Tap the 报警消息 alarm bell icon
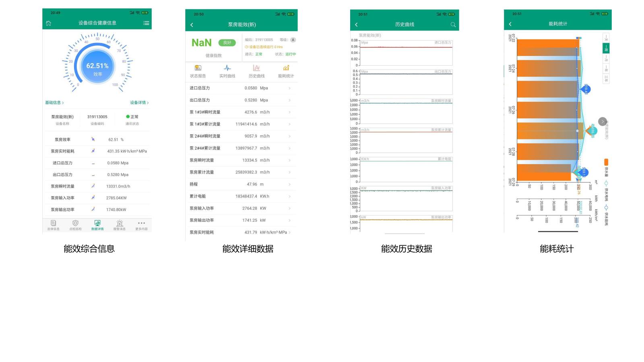This screenshot has height=362, width=644. pyautogui.click(x=120, y=224)
